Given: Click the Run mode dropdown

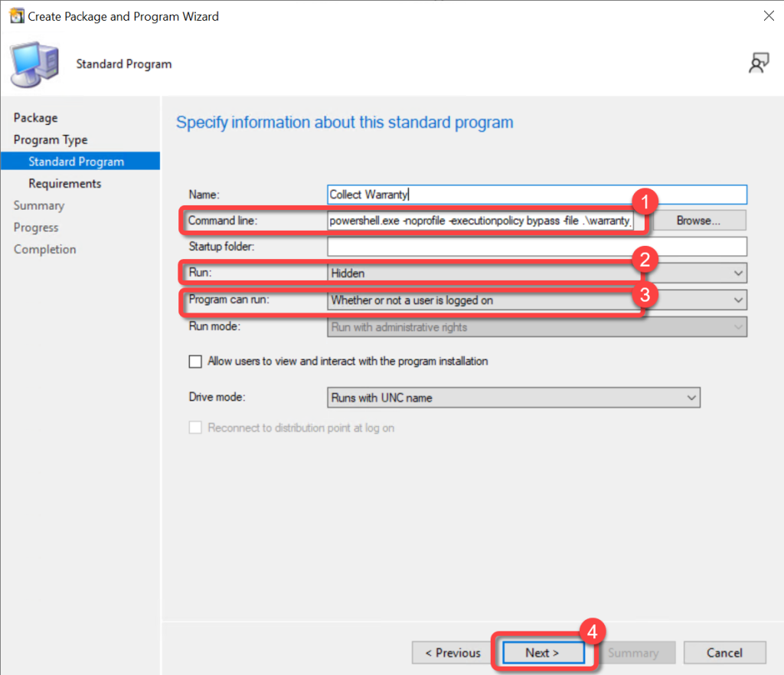Looking at the screenshot, I should [536, 327].
